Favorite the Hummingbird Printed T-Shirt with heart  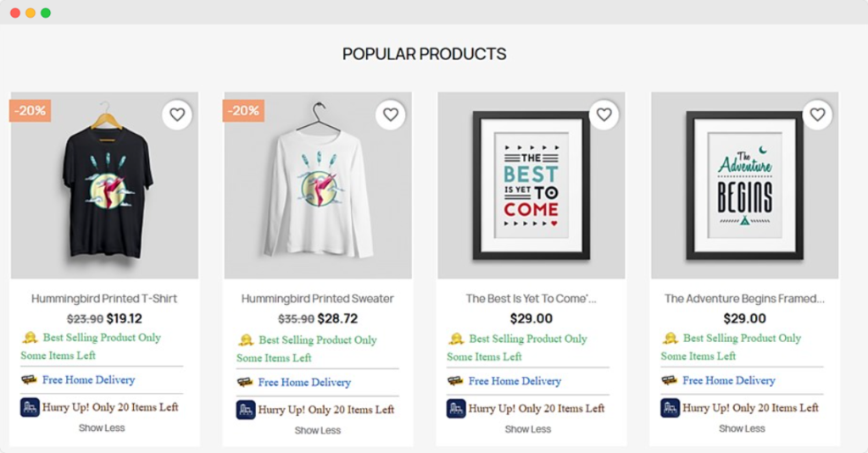[177, 114]
